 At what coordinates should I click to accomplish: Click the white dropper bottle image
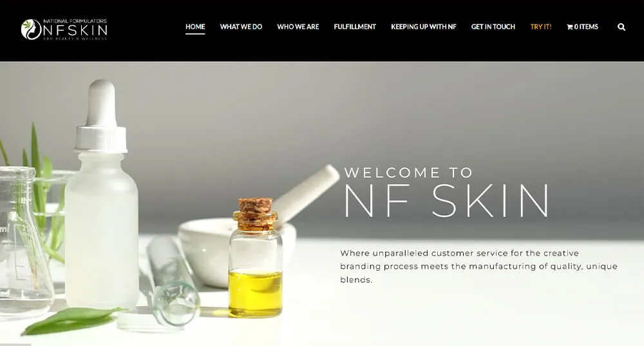tap(102, 193)
